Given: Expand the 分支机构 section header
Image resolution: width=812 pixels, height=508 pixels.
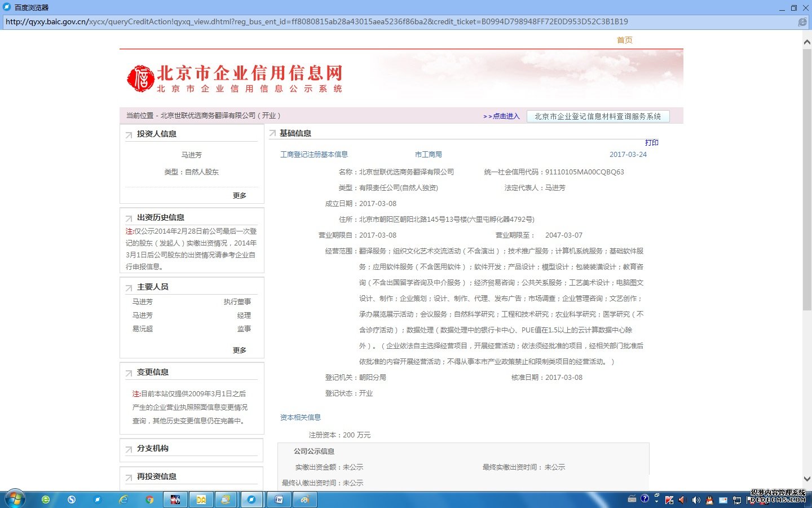Looking at the screenshot, I should tap(152, 448).
